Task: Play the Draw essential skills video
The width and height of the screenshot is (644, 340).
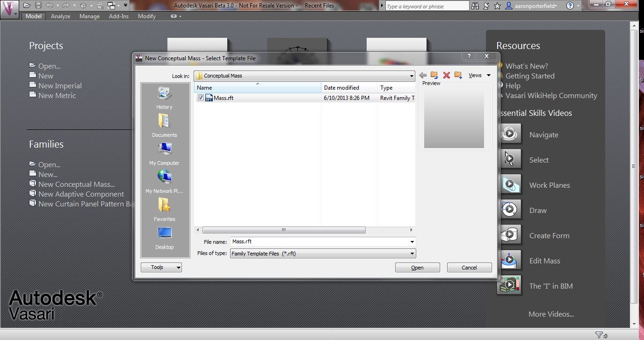Action: 509,210
